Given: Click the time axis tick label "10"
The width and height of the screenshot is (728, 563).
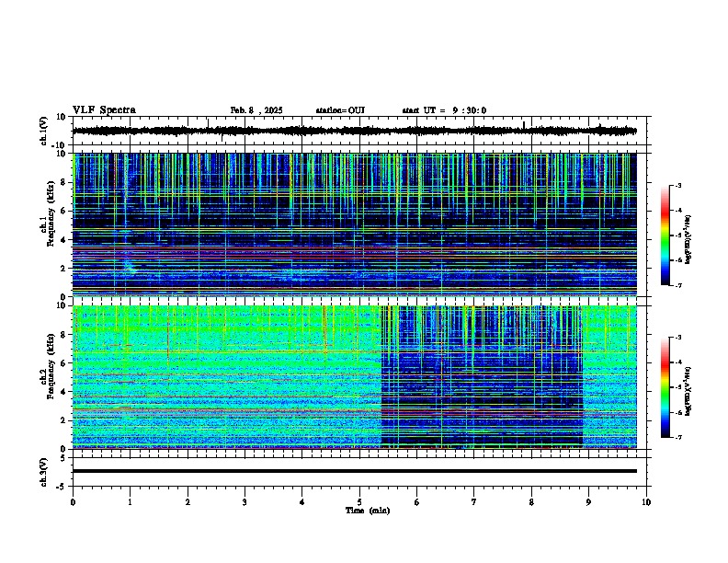Looking at the screenshot, I should point(646,502).
